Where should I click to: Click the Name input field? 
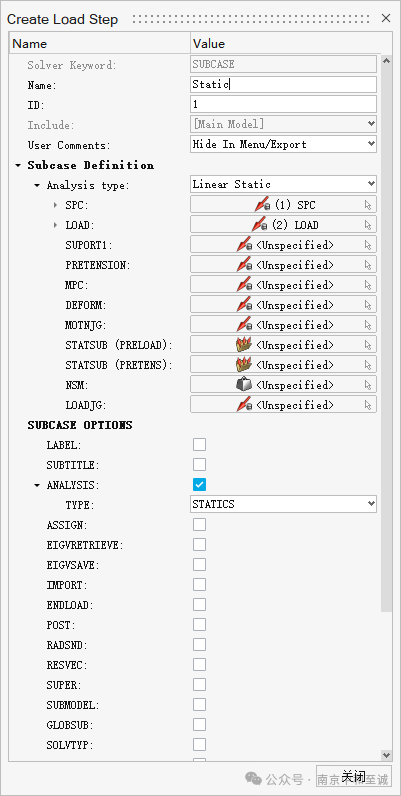coord(283,85)
